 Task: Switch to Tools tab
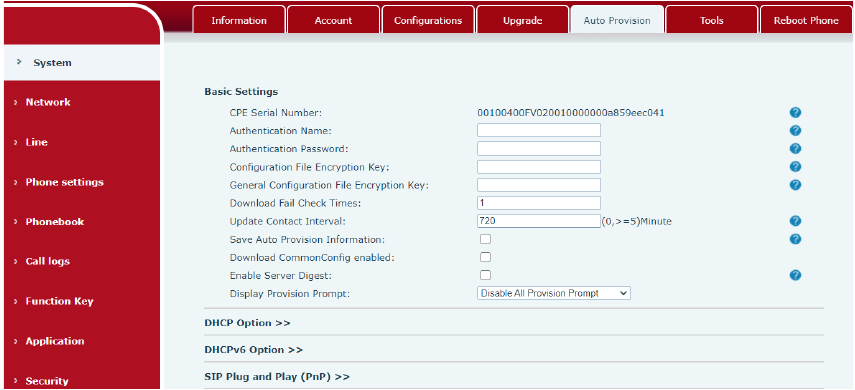[x=712, y=20]
